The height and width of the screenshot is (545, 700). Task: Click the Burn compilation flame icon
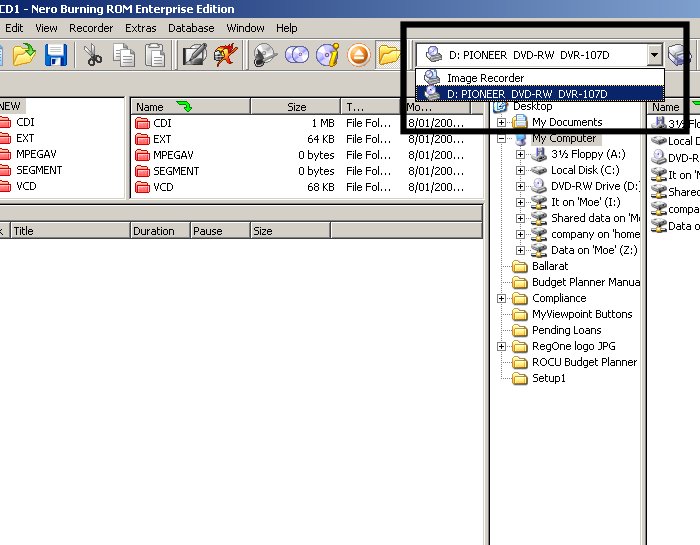[225, 55]
